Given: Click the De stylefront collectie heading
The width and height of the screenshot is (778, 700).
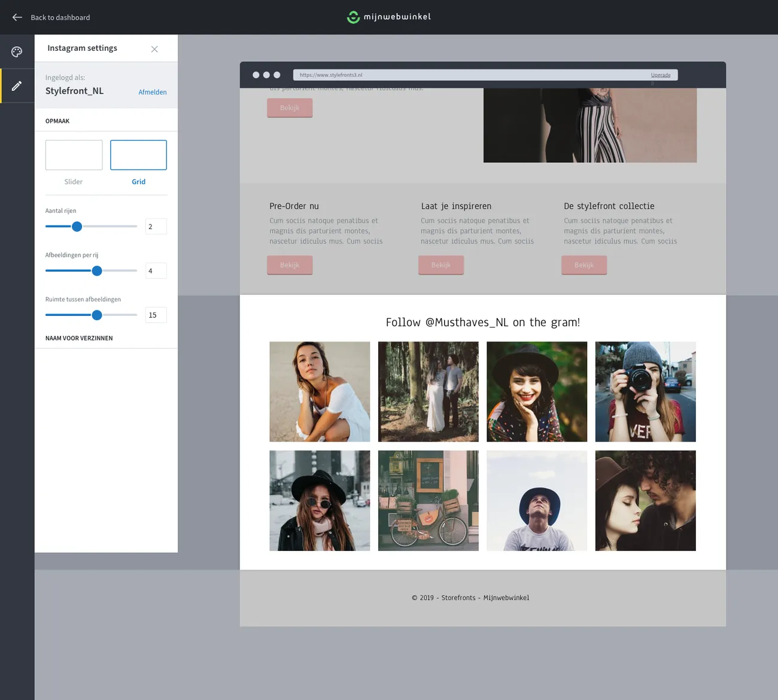Looking at the screenshot, I should click(609, 206).
